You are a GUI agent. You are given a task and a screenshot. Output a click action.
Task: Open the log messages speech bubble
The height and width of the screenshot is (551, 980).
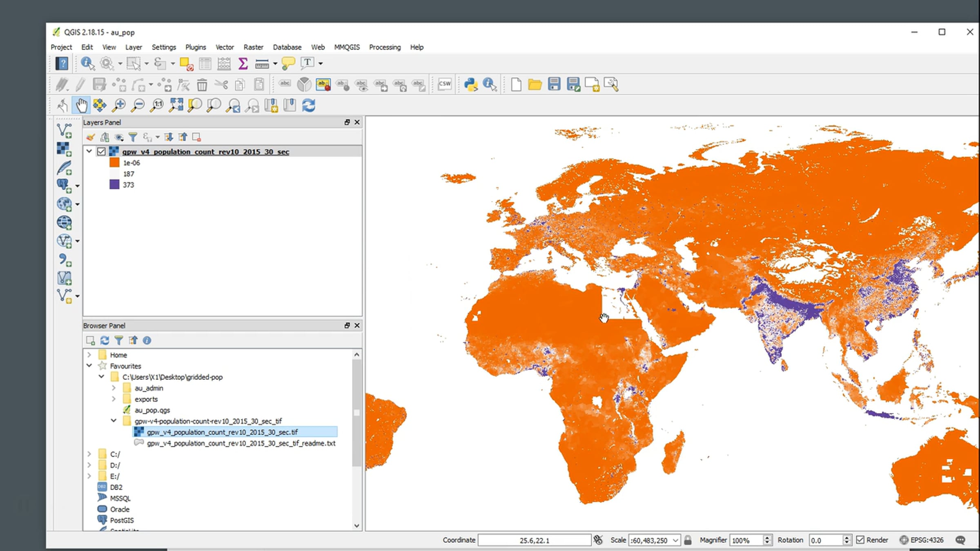point(960,540)
